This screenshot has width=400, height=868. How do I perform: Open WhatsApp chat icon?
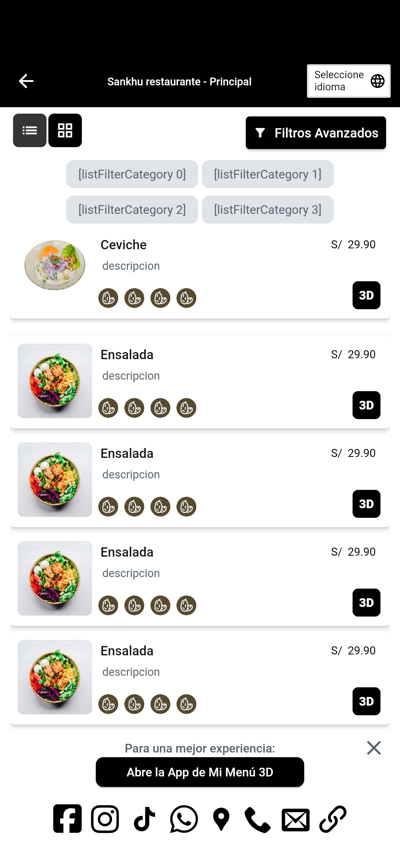click(x=184, y=819)
